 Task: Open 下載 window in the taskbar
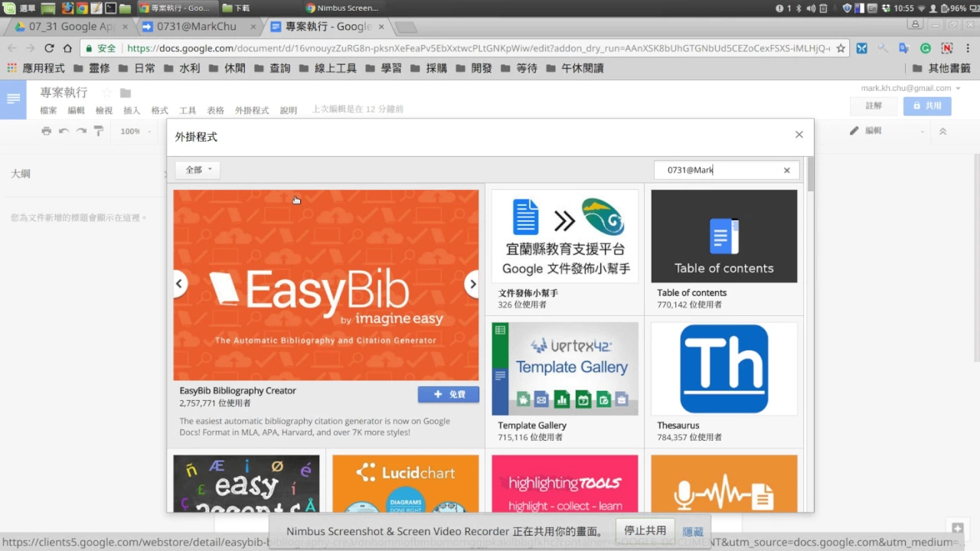click(x=236, y=8)
